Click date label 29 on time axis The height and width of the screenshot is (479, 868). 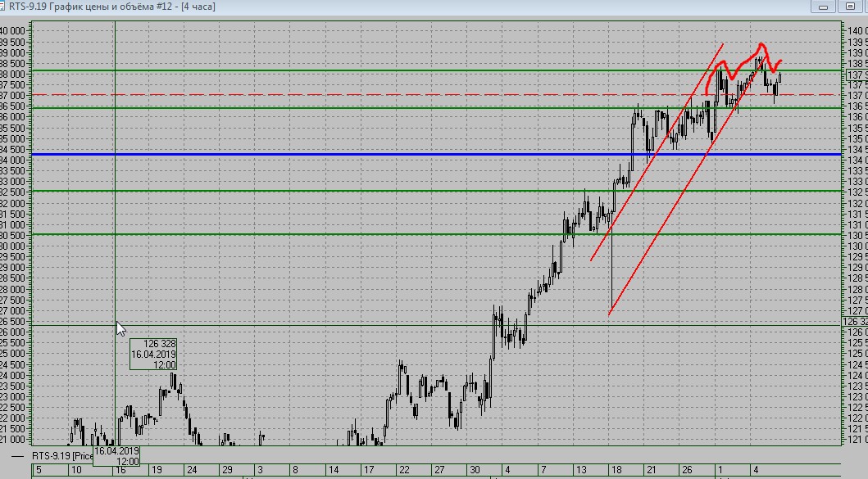[x=227, y=470]
